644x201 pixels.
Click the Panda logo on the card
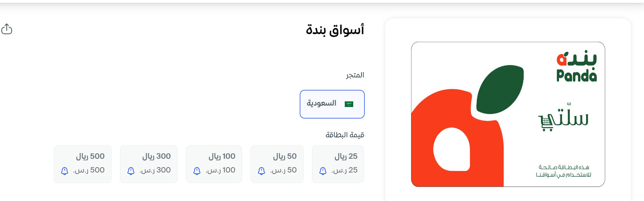pyautogui.click(x=577, y=66)
